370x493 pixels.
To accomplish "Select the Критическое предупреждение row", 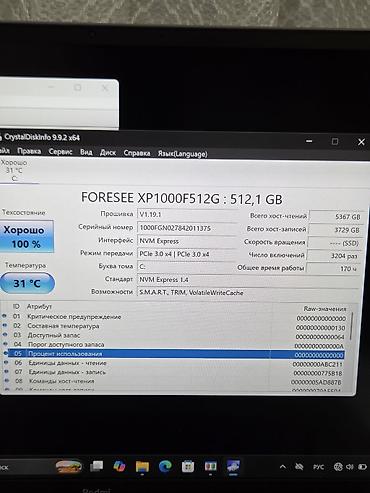I will (x=173, y=317).
